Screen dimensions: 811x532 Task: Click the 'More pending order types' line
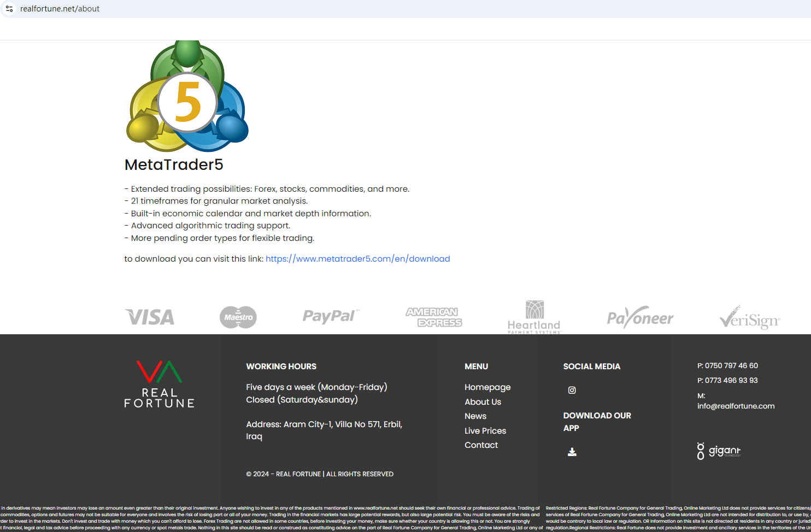pyautogui.click(x=220, y=238)
